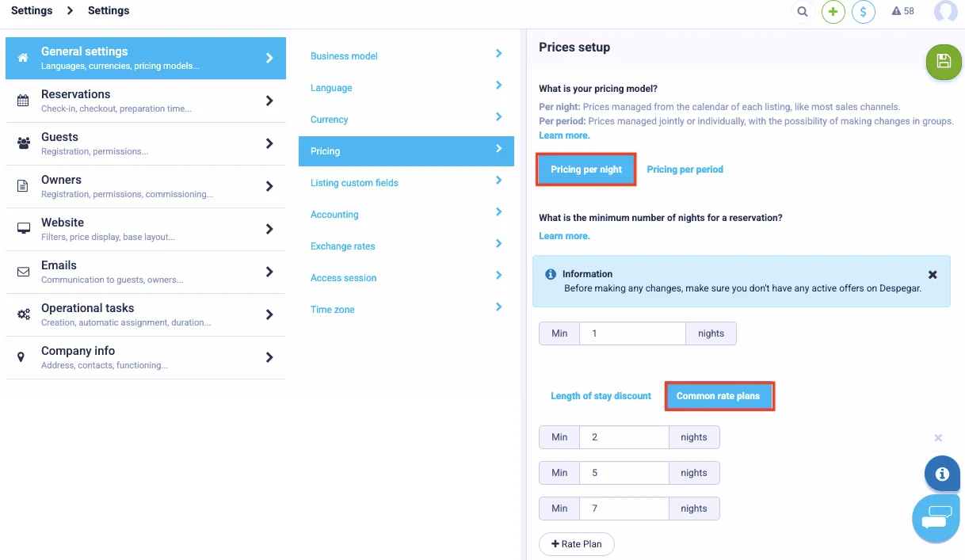The image size is (965, 560).
Task: Expand the Operational tasks section
Action: click(146, 314)
